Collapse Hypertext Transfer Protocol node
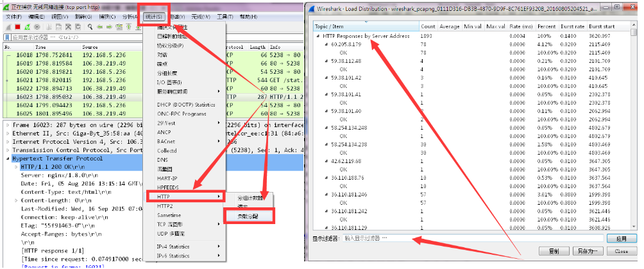This screenshot has height=269, width=644. pos(8,159)
